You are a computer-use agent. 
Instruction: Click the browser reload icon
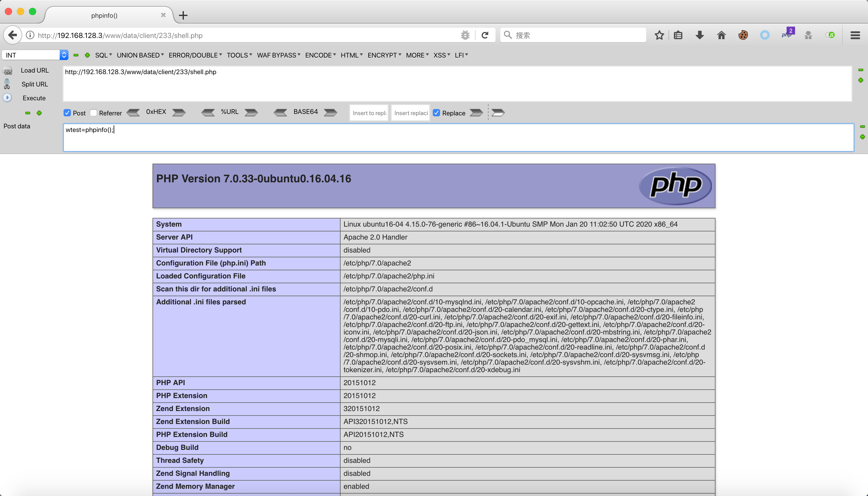(x=485, y=35)
